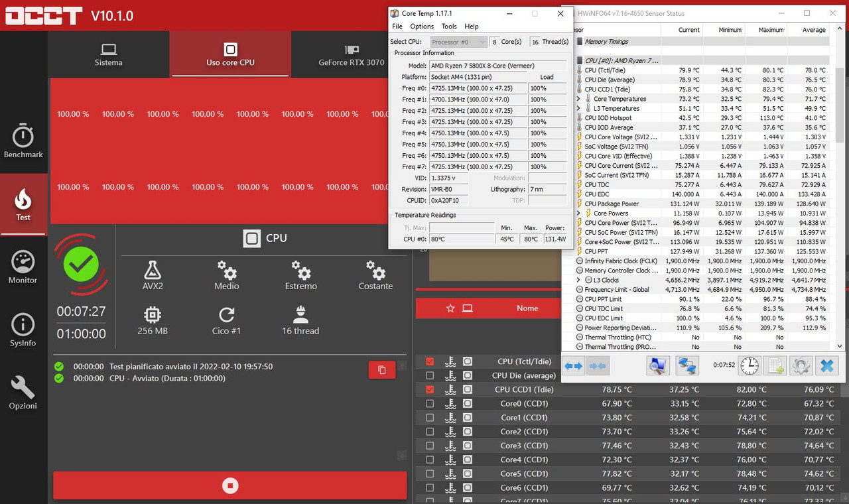Screen dimensions: 849x504
Task: Click the Costante gears load setting
Action: 375,275
